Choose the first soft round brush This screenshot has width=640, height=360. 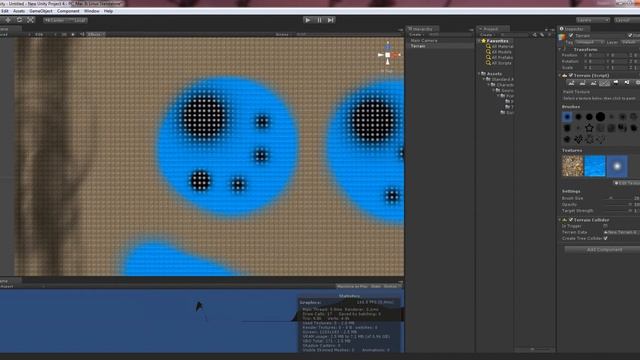pos(567,117)
